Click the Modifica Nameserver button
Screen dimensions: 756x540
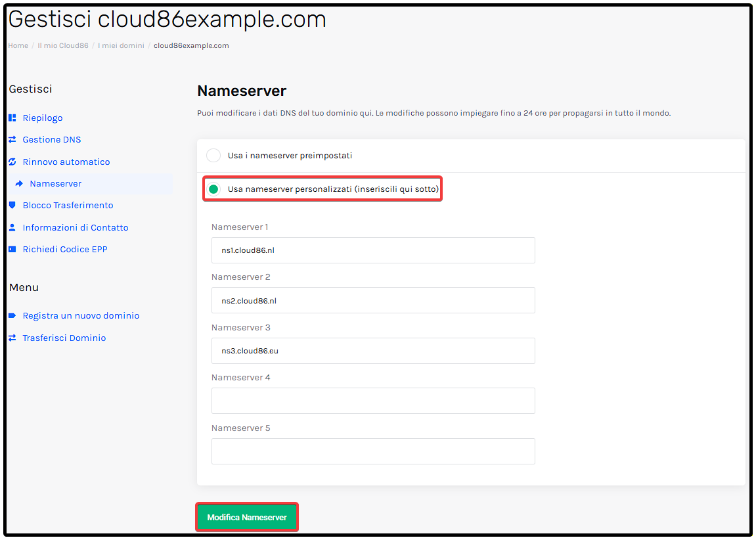point(247,518)
